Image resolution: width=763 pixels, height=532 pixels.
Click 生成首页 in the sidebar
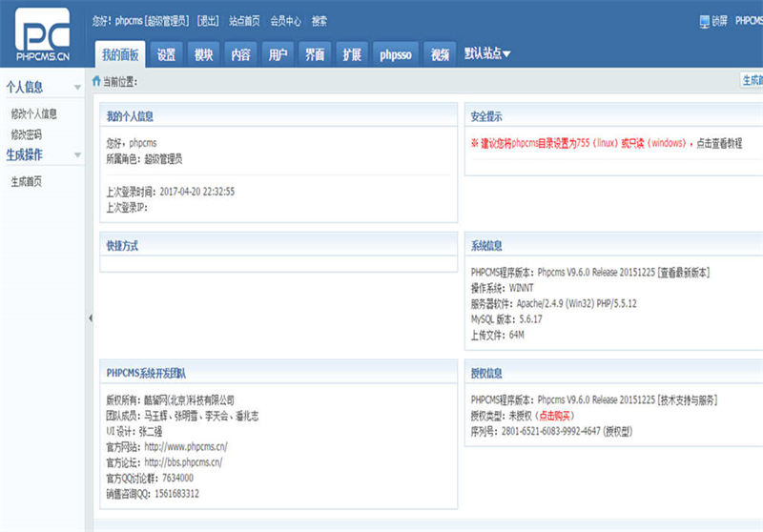pyautogui.click(x=26, y=181)
